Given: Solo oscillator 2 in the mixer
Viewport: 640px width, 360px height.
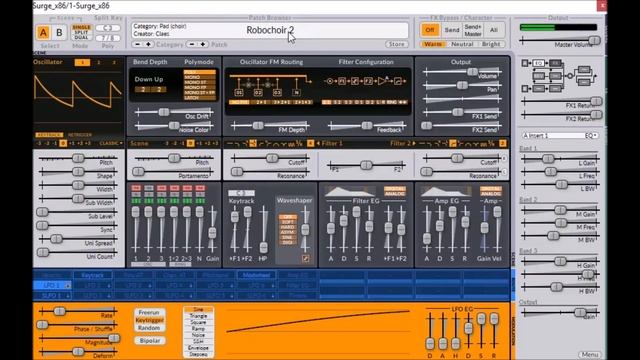Looking at the screenshot, I should pos(149,194).
